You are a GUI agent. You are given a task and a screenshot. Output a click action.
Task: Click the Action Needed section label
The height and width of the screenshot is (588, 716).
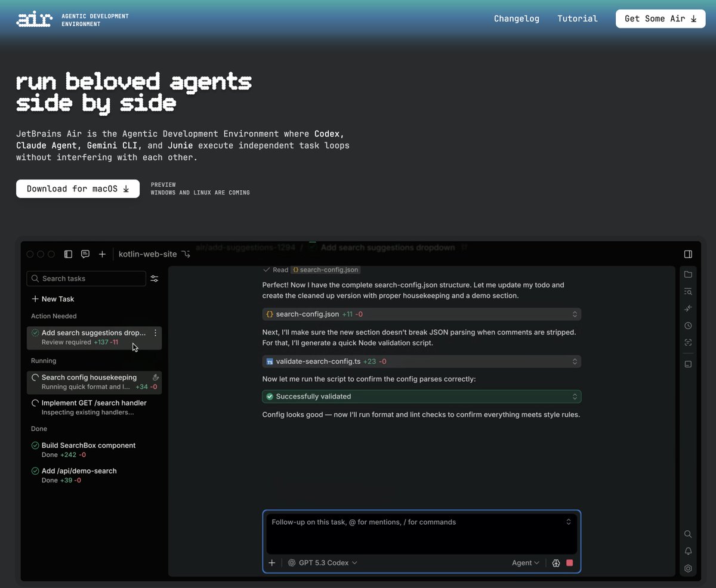pos(54,316)
